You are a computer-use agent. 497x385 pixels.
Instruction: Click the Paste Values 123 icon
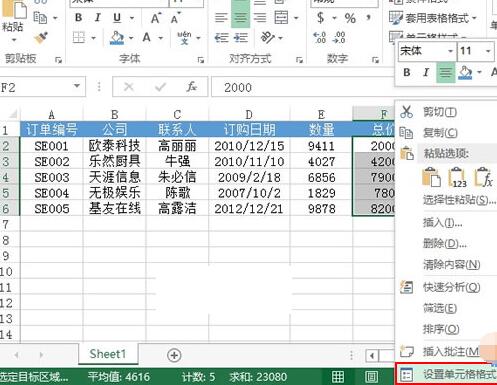458,177
